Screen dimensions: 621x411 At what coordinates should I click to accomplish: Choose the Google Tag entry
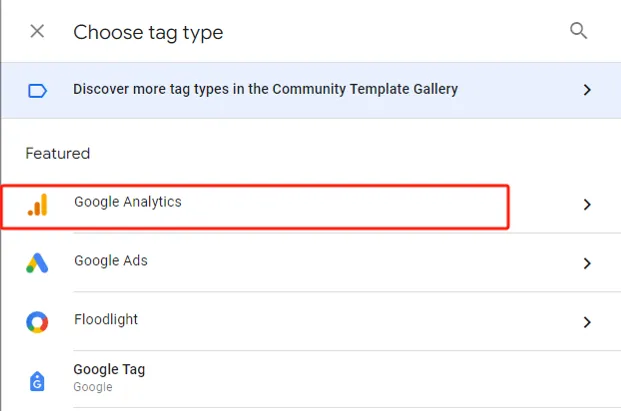click(109, 369)
